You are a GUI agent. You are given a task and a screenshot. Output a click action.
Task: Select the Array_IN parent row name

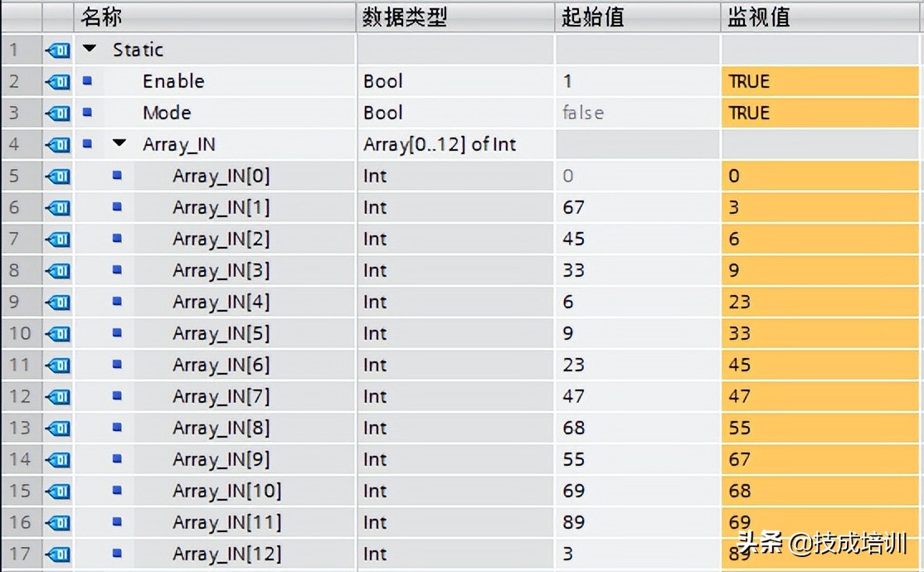pyautogui.click(x=179, y=145)
